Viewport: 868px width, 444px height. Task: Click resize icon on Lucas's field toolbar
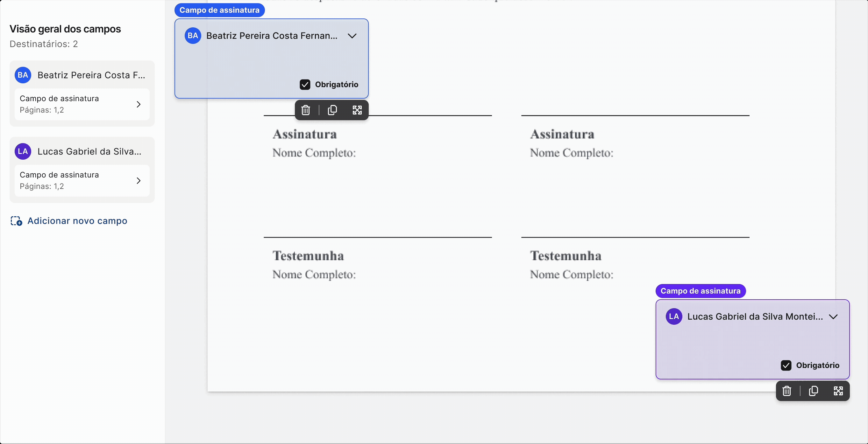point(838,391)
